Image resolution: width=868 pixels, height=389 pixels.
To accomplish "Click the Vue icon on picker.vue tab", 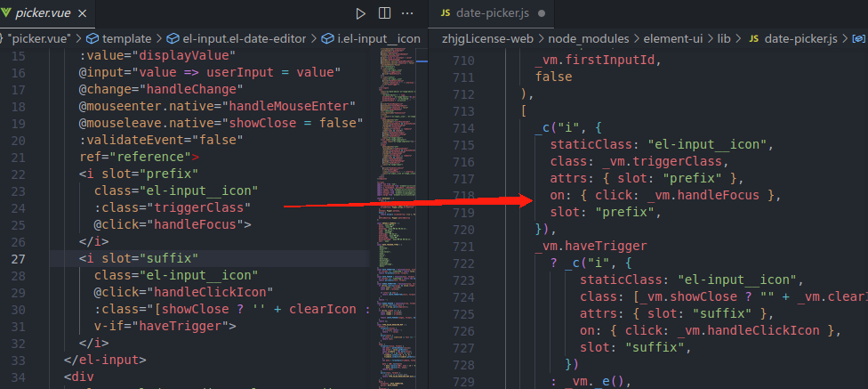I will pos(7,13).
